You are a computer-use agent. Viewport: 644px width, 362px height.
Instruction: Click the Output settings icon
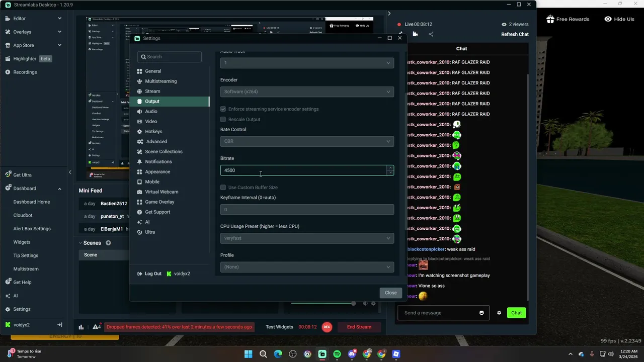(140, 101)
